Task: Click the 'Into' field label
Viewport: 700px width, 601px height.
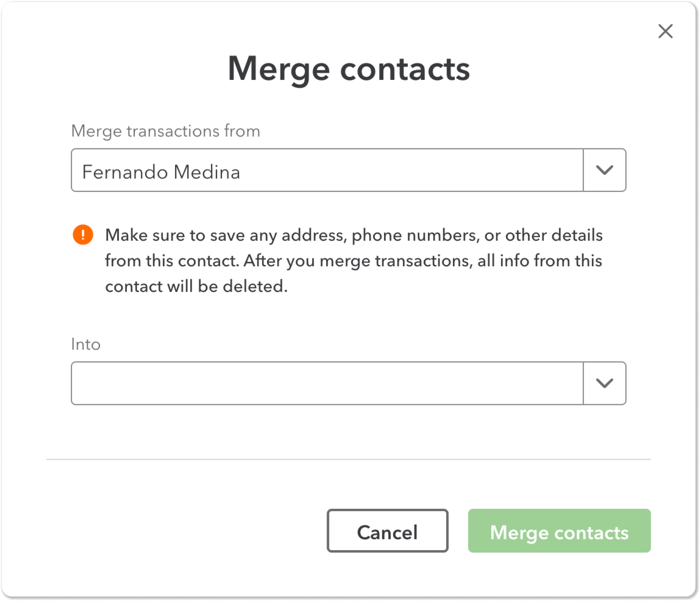Action: tap(86, 344)
